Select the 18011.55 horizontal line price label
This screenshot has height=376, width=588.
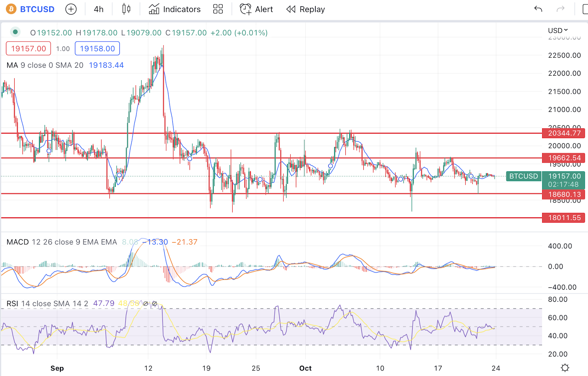click(x=564, y=218)
